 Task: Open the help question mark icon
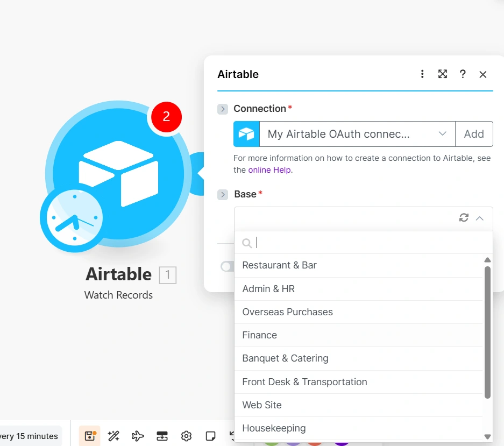click(x=463, y=74)
